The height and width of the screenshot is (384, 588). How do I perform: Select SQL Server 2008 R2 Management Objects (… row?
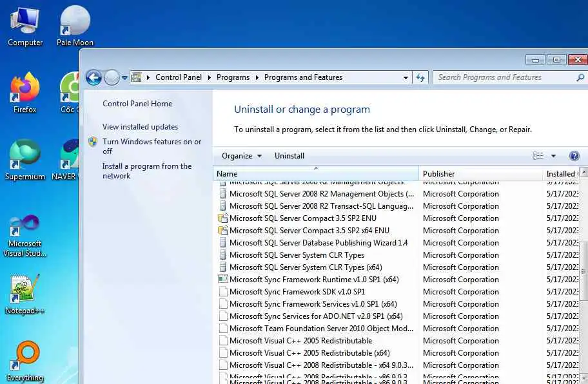click(396, 194)
